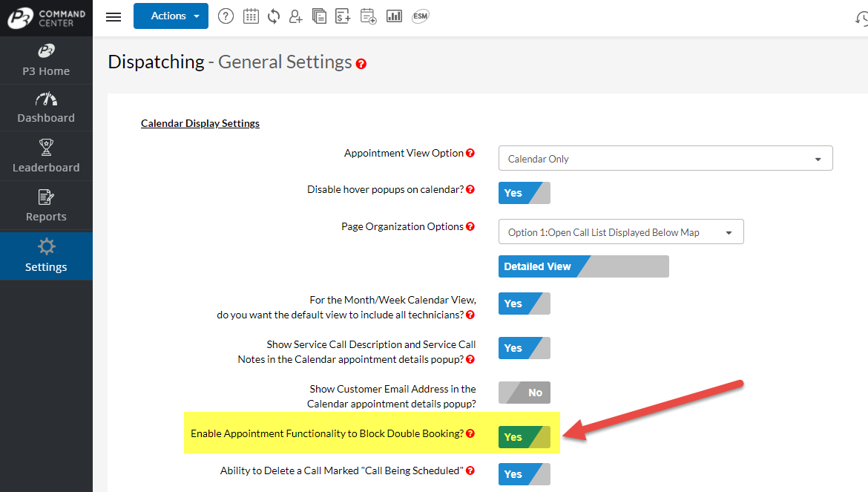868x492 pixels.
Task: Go to Dashboard in the sidebar
Action: pyautogui.click(x=46, y=108)
